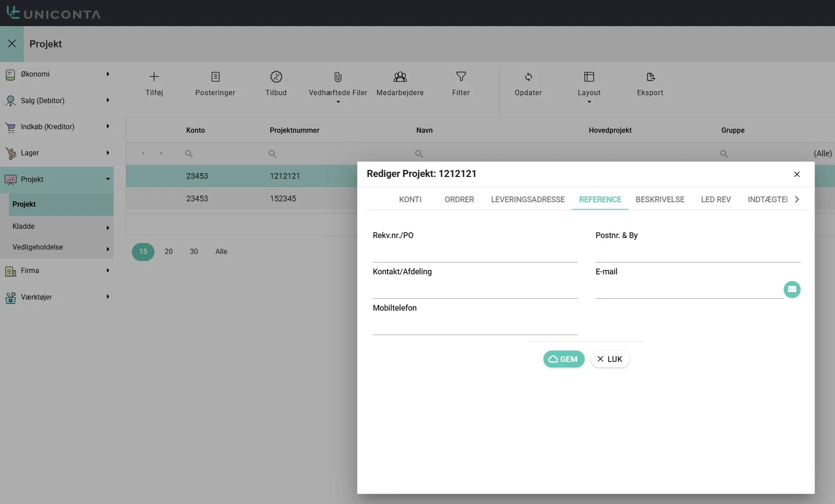835x504 pixels.
Task: Click the Rekv.nr./PO input field
Action: tap(475, 254)
